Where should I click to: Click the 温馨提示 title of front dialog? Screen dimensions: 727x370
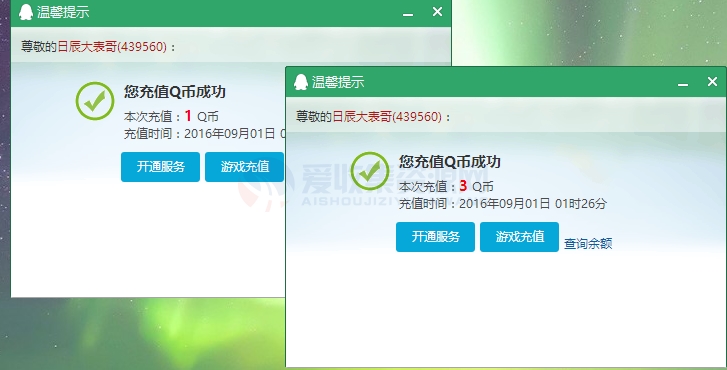(x=338, y=82)
